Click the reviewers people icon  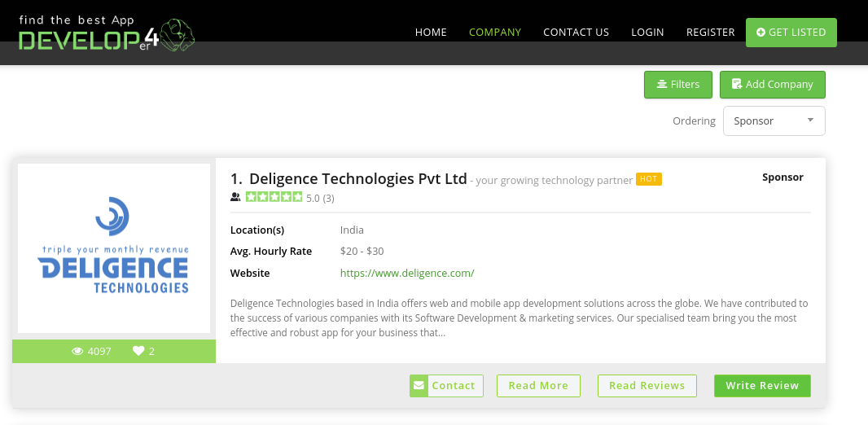pyautogui.click(x=235, y=197)
